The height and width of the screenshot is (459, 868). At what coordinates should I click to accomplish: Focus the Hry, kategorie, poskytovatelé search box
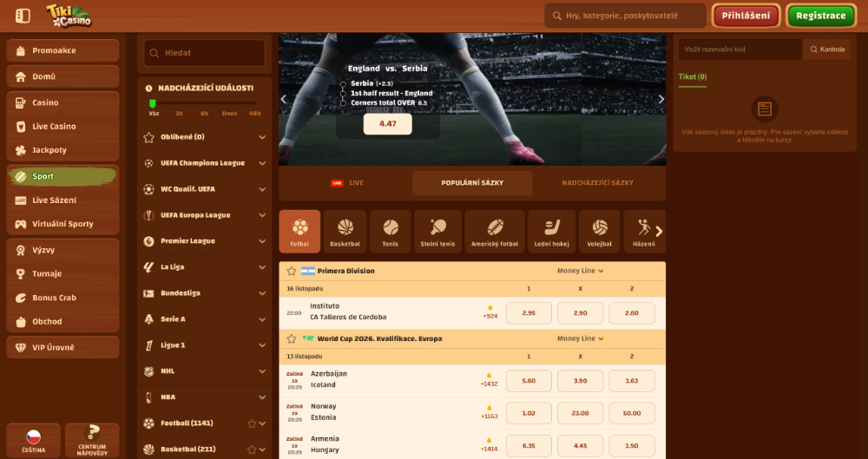[626, 16]
